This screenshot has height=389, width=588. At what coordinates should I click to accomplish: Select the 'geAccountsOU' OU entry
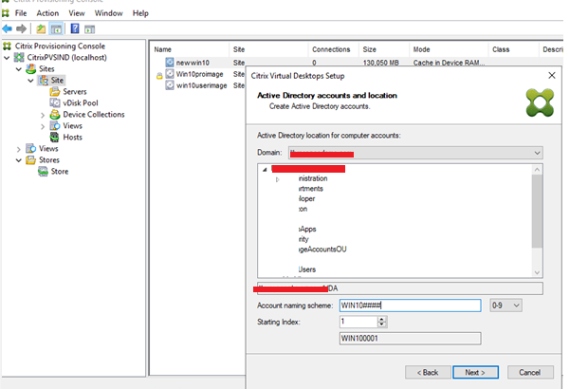[322, 250]
